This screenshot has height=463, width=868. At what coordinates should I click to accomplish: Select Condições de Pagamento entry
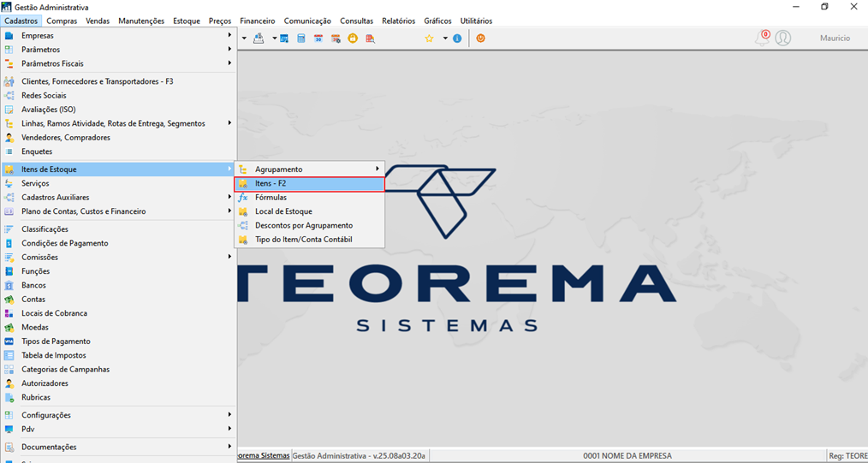(x=118, y=243)
